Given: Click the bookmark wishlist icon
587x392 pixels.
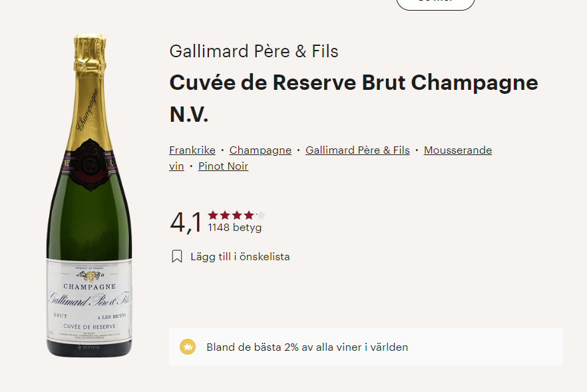Looking at the screenshot, I should point(177,256).
